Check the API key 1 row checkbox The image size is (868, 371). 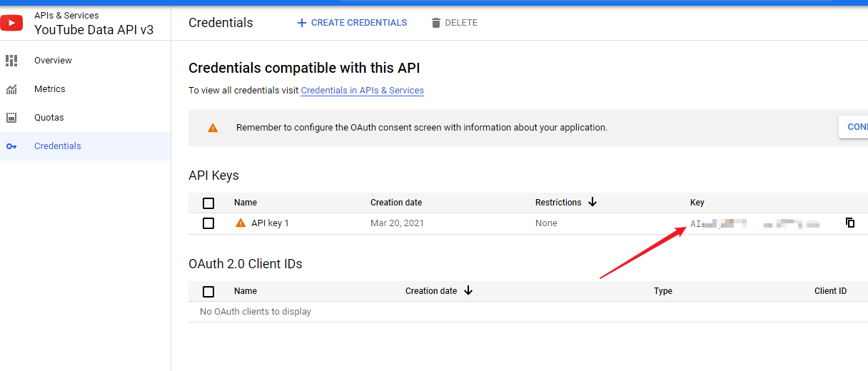point(208,223)
